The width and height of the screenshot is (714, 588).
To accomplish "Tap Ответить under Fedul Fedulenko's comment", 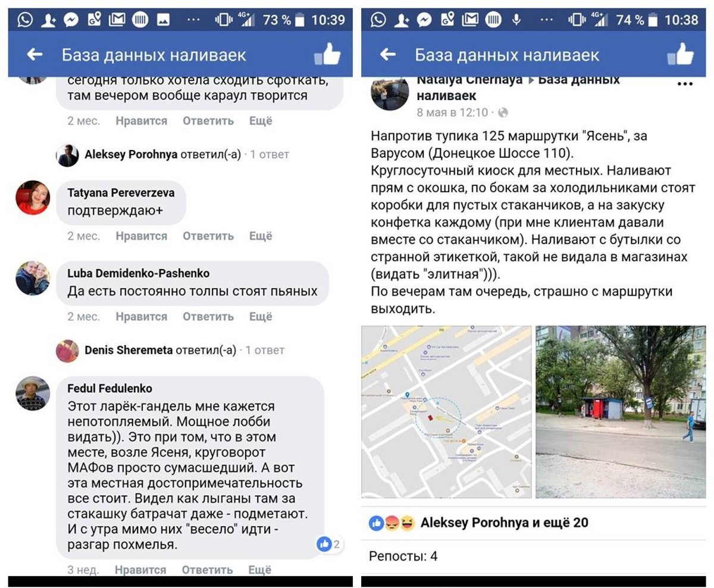I will (208, 570).
